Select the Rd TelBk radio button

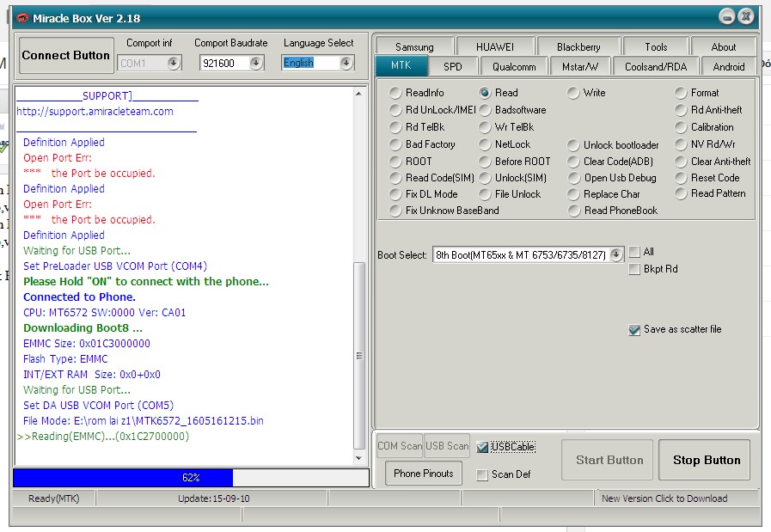(x=395, y=127)
